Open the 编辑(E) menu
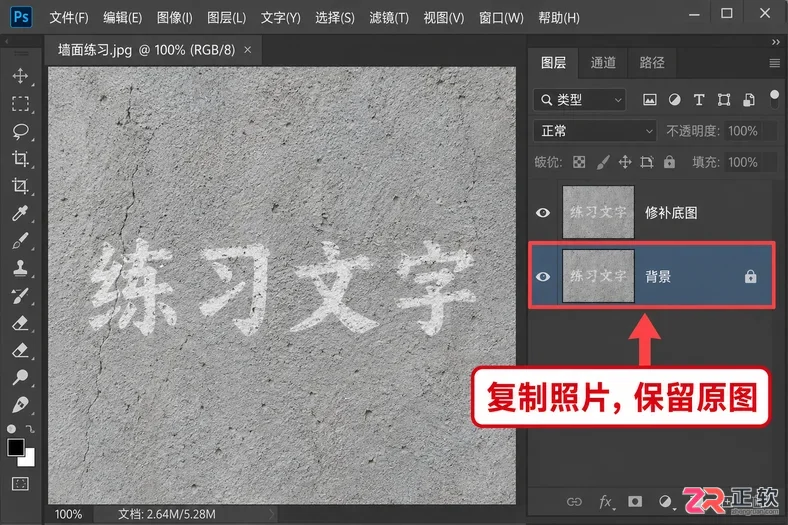This screenshot has height=525, width=788. tap(123, 18)
